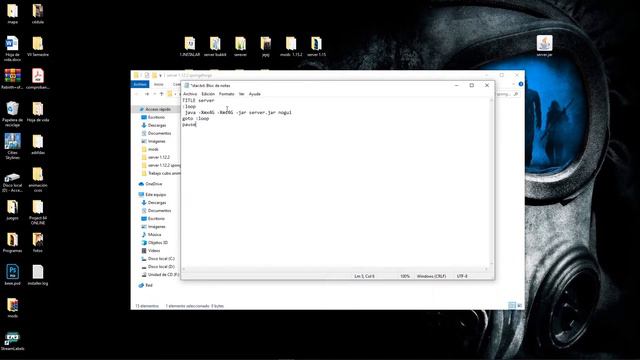This screenshot has width=640, height=360.
Task: Select Papelera de reciclaje icon
Action: click(x=12, y=114)
